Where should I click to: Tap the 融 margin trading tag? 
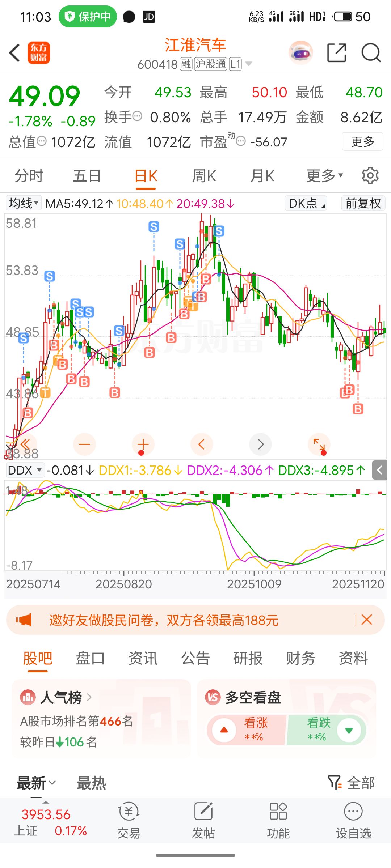click(x=186, y=64)
